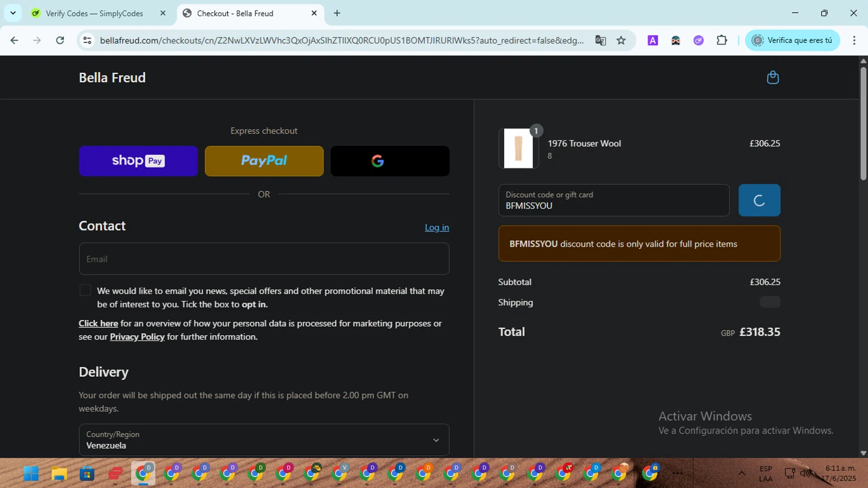This screenshot has height=488, width=868.
Task: Click the Subtotal label
Action: click(515, 282)
